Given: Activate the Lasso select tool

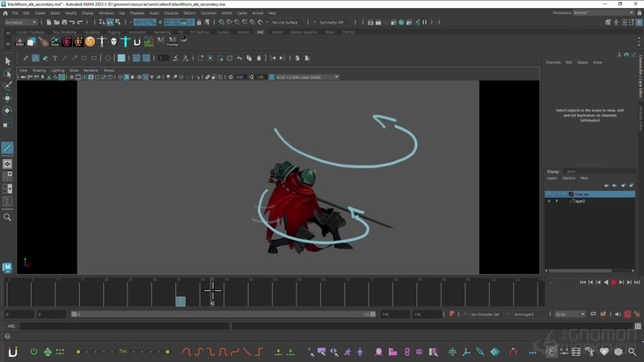Looking at the screenshot, I should pyautogui.click(x=7, y=74).
